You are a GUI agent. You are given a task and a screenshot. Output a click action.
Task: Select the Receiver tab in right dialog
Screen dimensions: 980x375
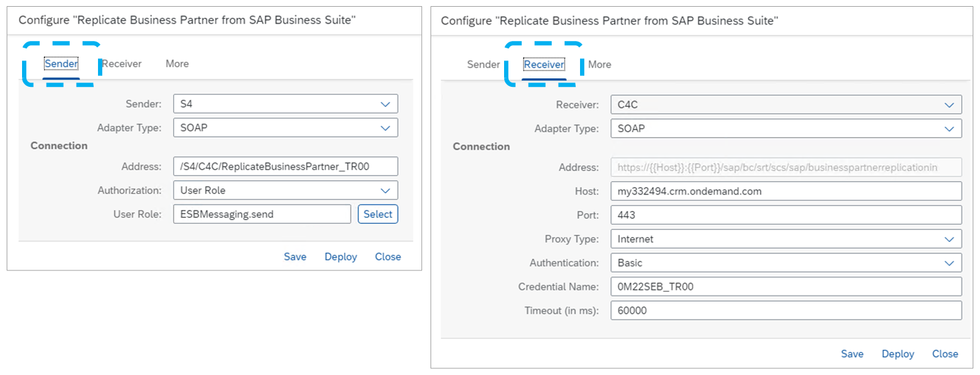544,64
